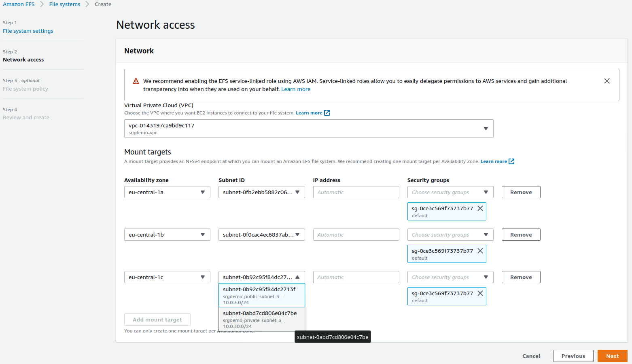Expand Choose security groups for eu-central-1c
Screen dimensions: 632x364
pos(450,277)
